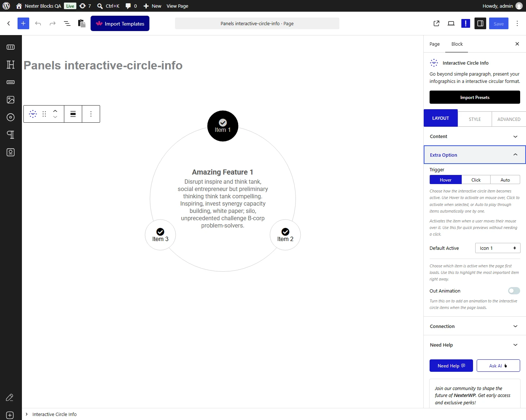The height and width of the screenshot is (420, 526).
Task: Click New in the admin bar
Action: click(152, 6)
